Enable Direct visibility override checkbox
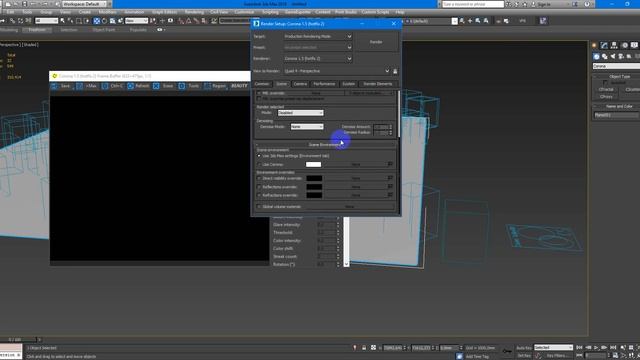640x360 pixels. coord(259,178)
